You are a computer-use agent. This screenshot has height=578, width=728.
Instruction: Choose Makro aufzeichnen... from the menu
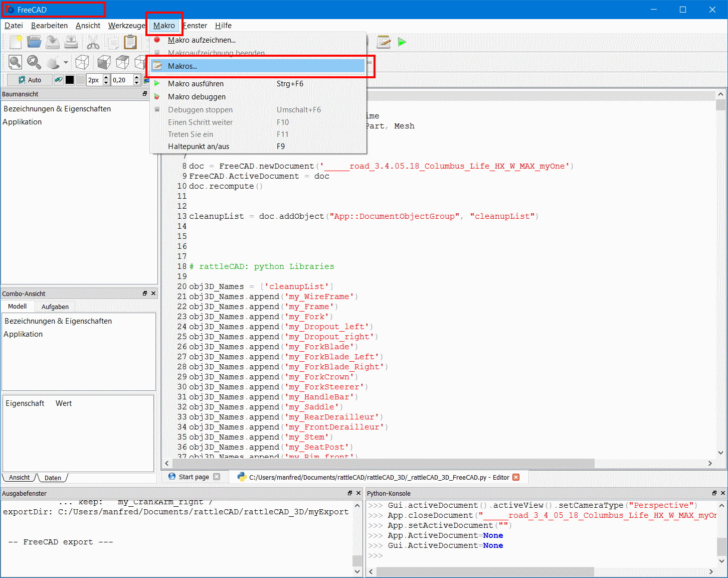coord(258,40)
